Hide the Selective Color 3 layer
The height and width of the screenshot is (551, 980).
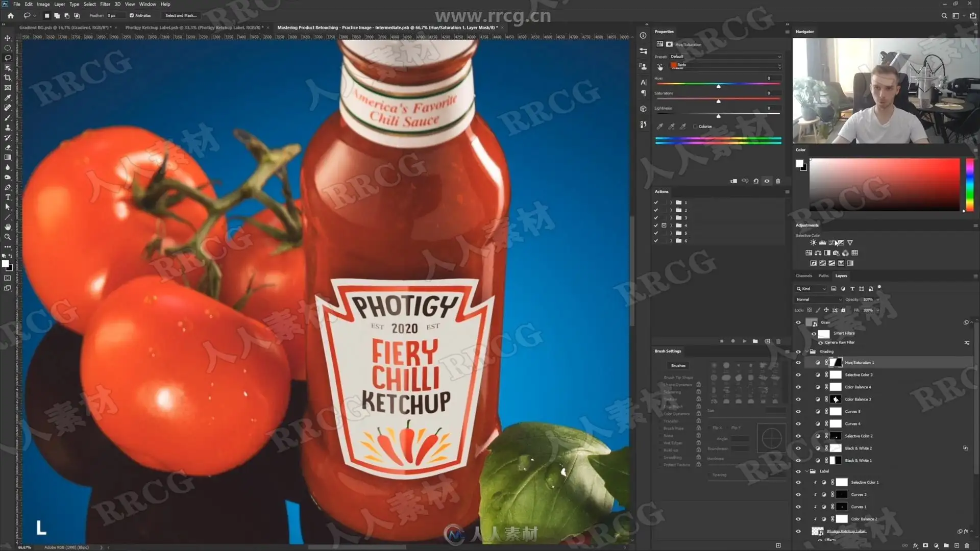798,375
